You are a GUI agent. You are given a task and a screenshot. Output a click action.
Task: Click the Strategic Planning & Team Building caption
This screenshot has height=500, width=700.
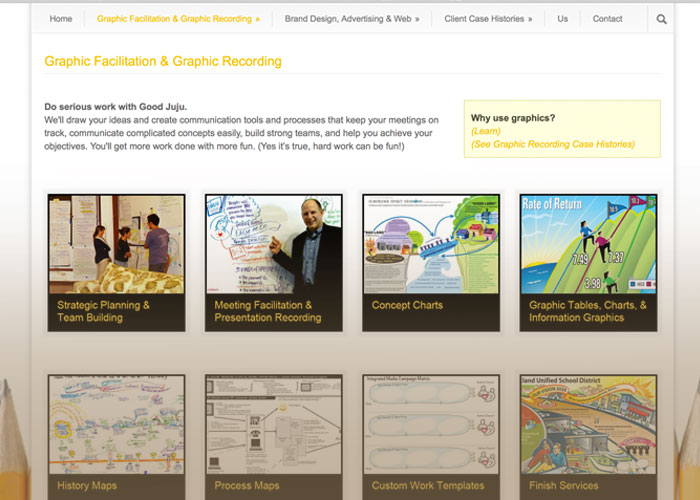coord(103,311)
